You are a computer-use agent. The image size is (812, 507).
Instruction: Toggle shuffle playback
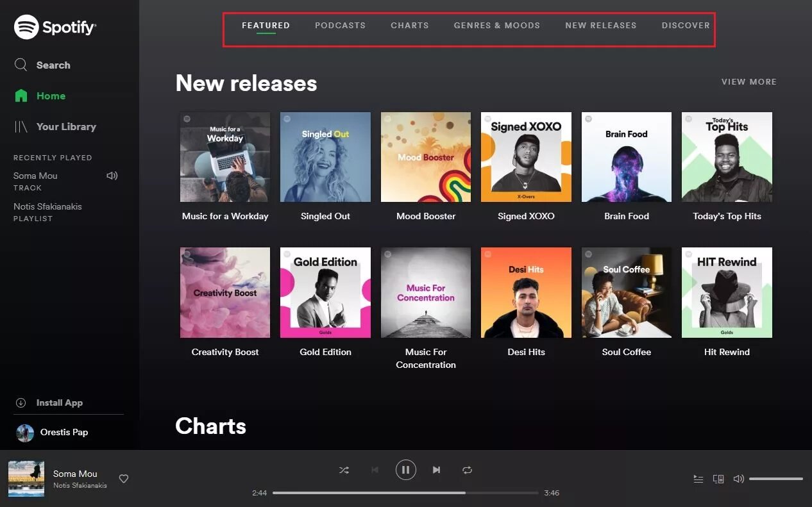pos(344,470)
